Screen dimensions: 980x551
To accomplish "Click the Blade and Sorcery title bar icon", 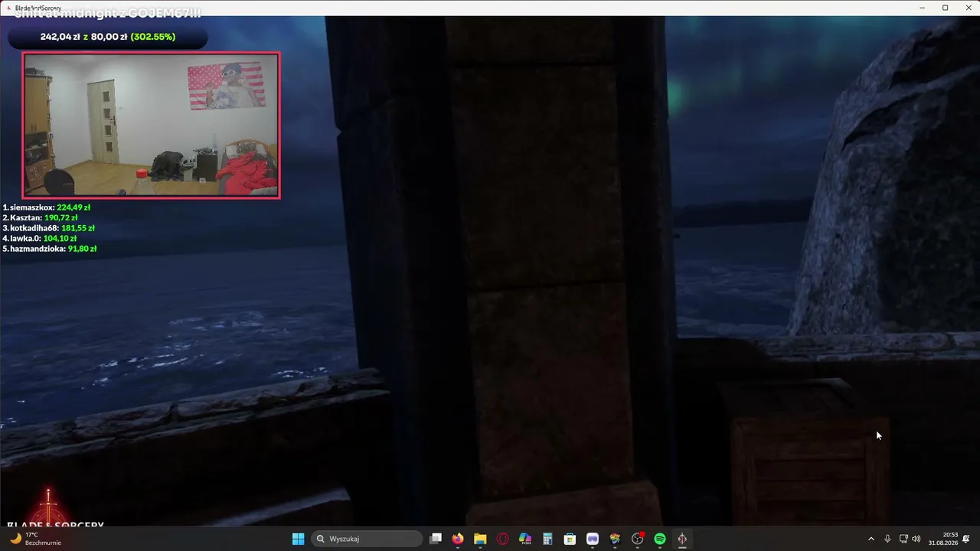I will (x=8, y=8).
